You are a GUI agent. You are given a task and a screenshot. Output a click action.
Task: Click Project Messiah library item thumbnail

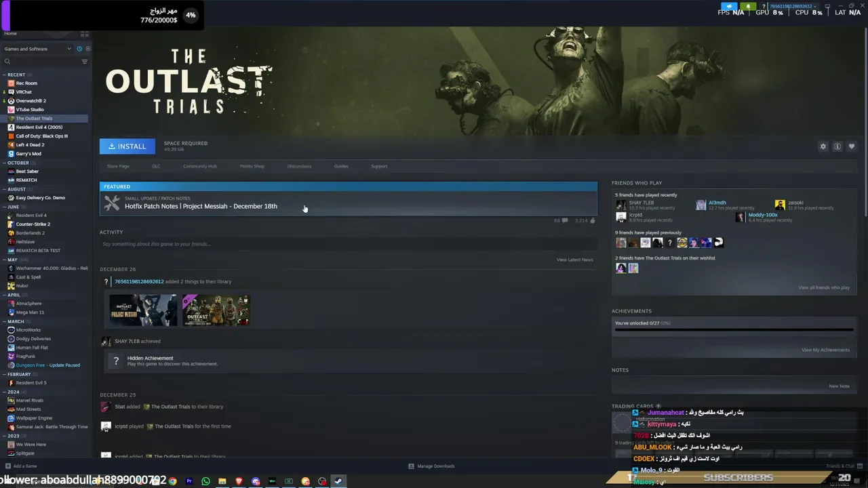coord(143,310)
